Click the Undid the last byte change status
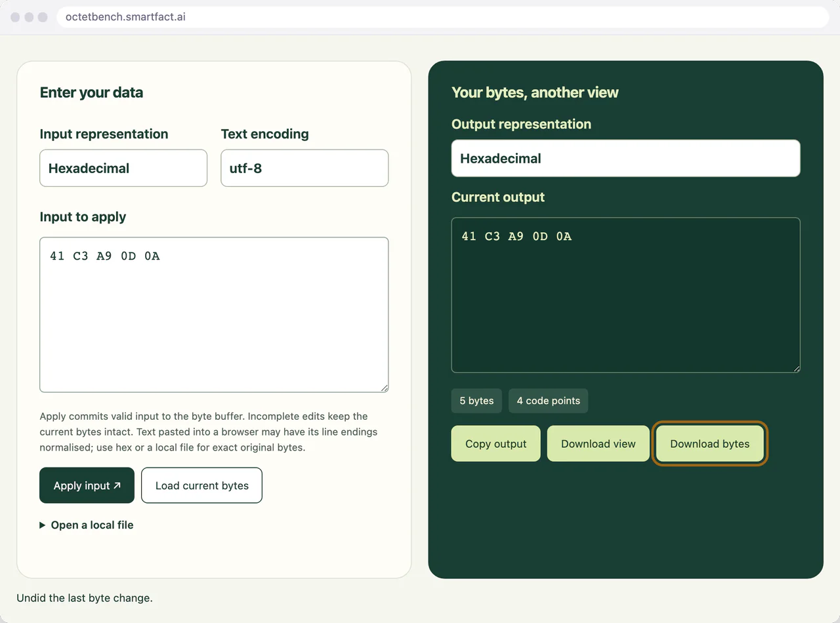This screenshot has height=623, width=840. tap(85, 597)
